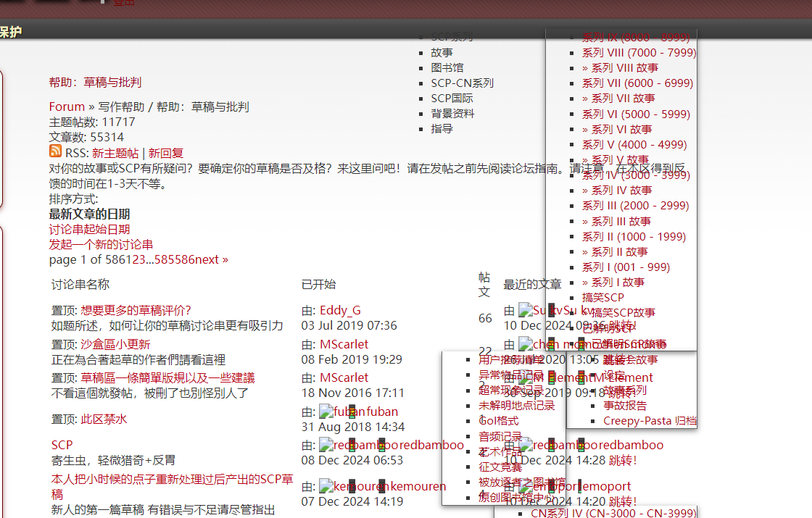Select the 背景资料 menu item
Viewport: 812px width, 518px height.
pos(453,113)
